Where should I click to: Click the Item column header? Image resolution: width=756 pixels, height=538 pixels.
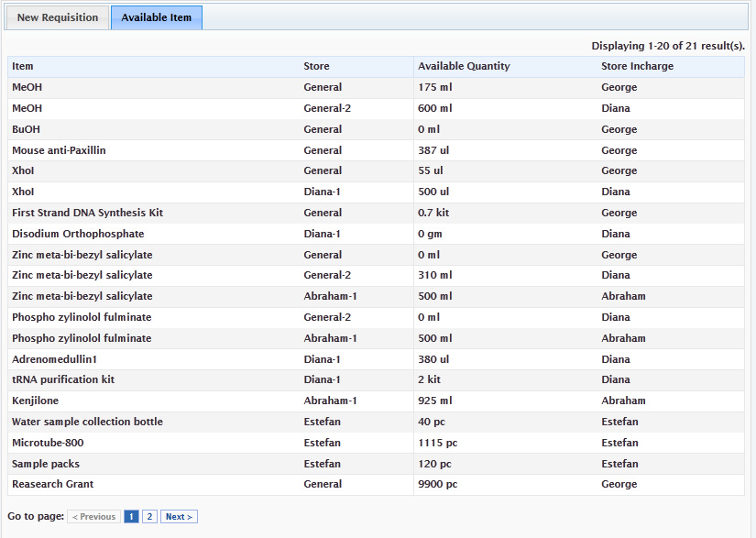tap(23, 66)
